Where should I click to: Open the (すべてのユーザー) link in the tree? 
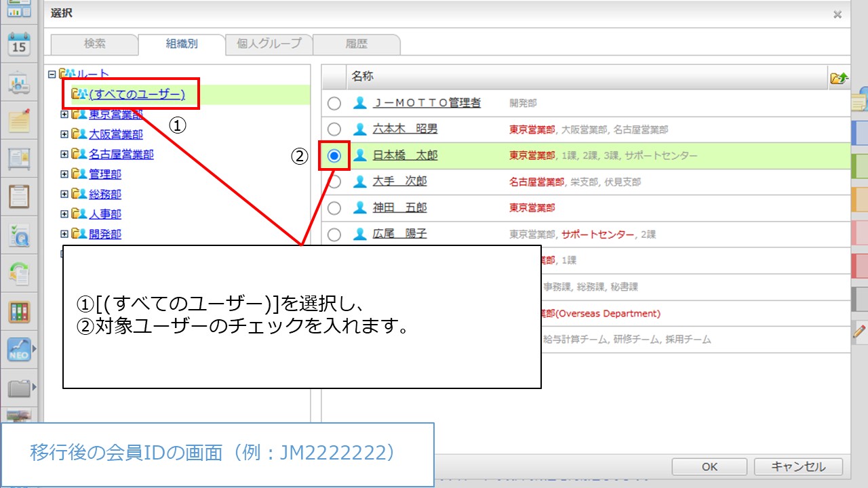click(137, 94)
